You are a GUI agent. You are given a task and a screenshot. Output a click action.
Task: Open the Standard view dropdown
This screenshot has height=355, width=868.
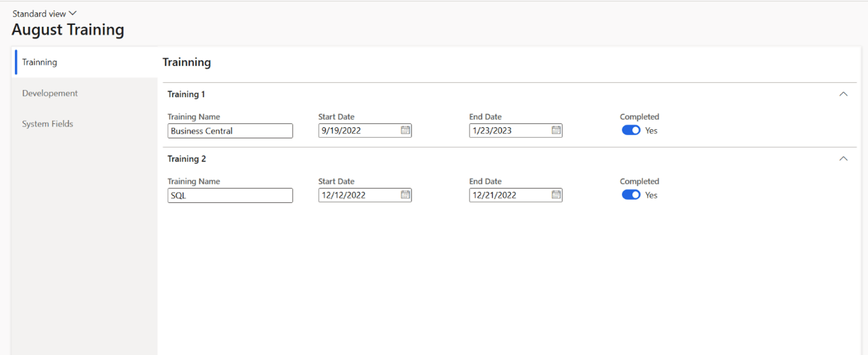click(44, 13)
